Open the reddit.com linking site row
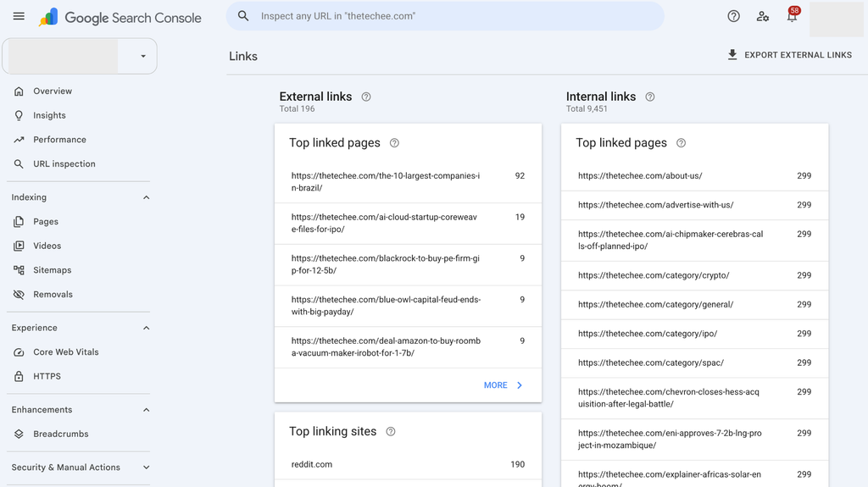Screen dimensions: 868x487 408,464
